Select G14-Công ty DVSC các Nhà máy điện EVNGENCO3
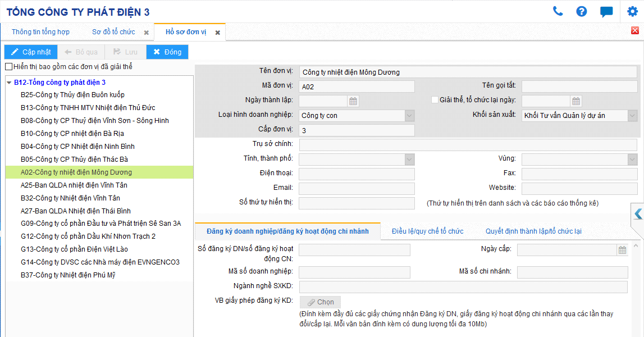644x337 pixels. (x=99, y=262)
